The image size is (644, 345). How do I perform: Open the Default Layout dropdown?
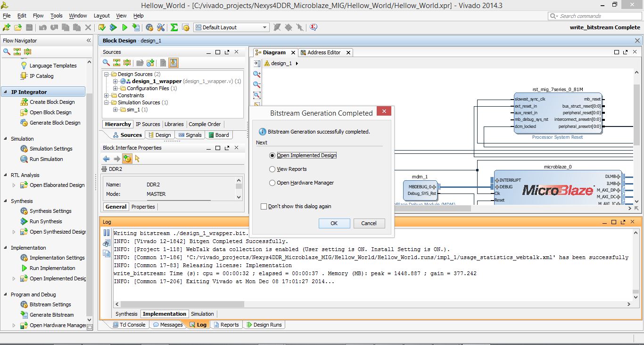(x=231, y=27)
